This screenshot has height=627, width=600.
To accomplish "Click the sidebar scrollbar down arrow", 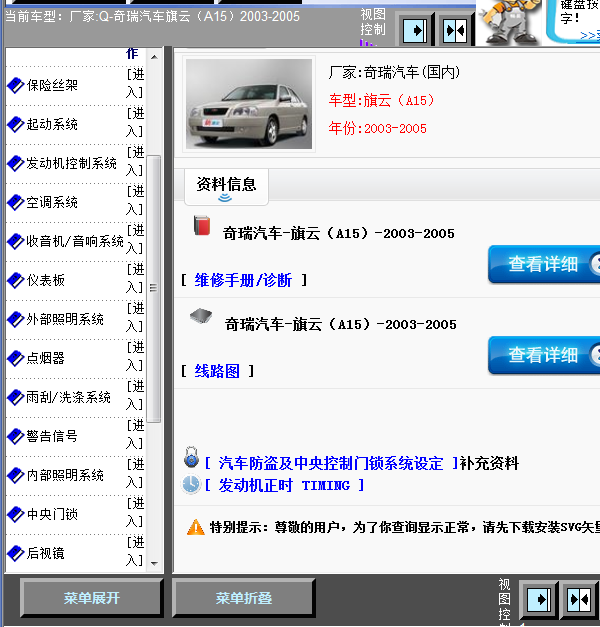I will click(x=154, y=563).
